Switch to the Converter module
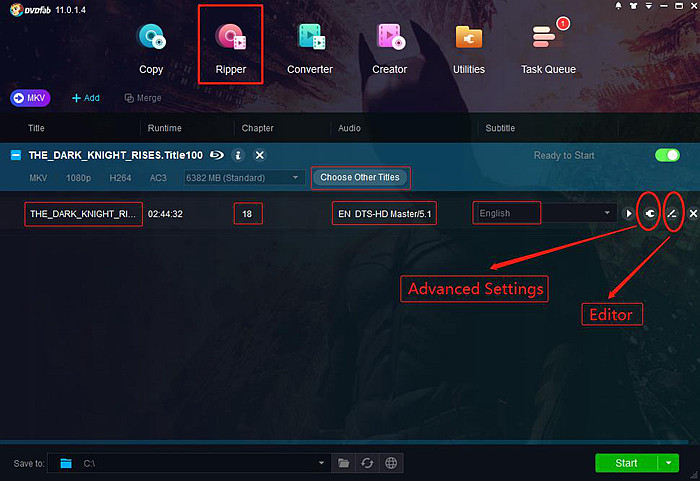 pyautogui.click(x=310, y=48)
